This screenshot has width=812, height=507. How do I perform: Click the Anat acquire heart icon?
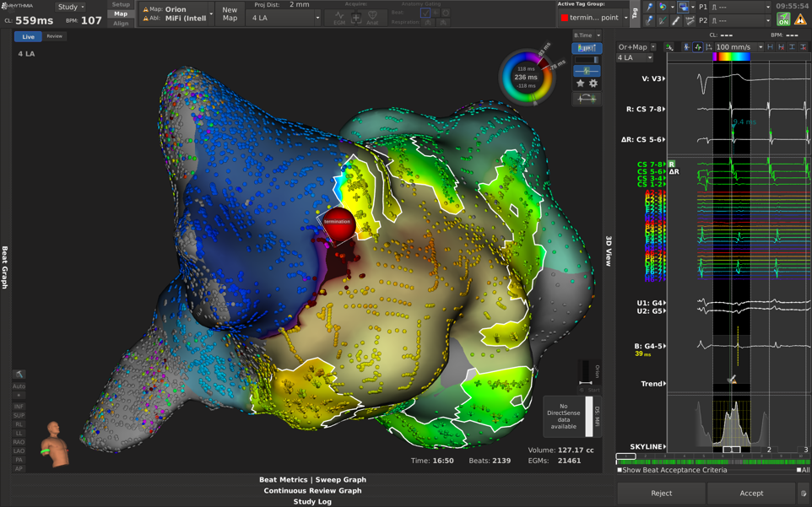[372, 18]
